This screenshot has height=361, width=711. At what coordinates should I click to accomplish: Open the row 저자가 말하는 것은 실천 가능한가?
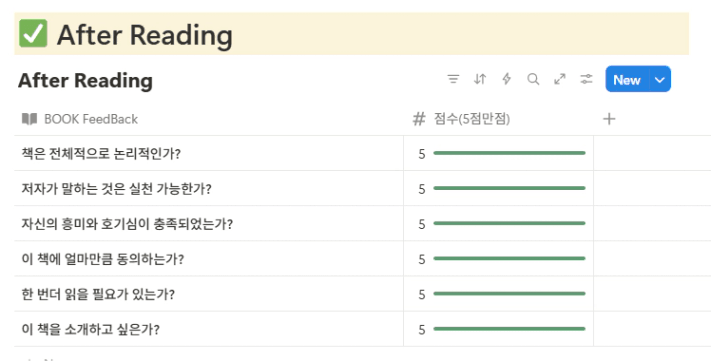[117, 189]
